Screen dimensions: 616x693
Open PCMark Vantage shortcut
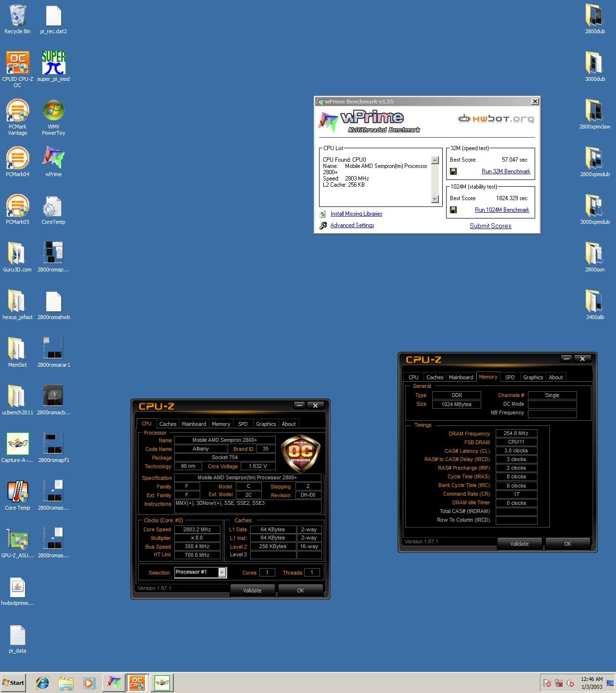click(x=17, y=117)
